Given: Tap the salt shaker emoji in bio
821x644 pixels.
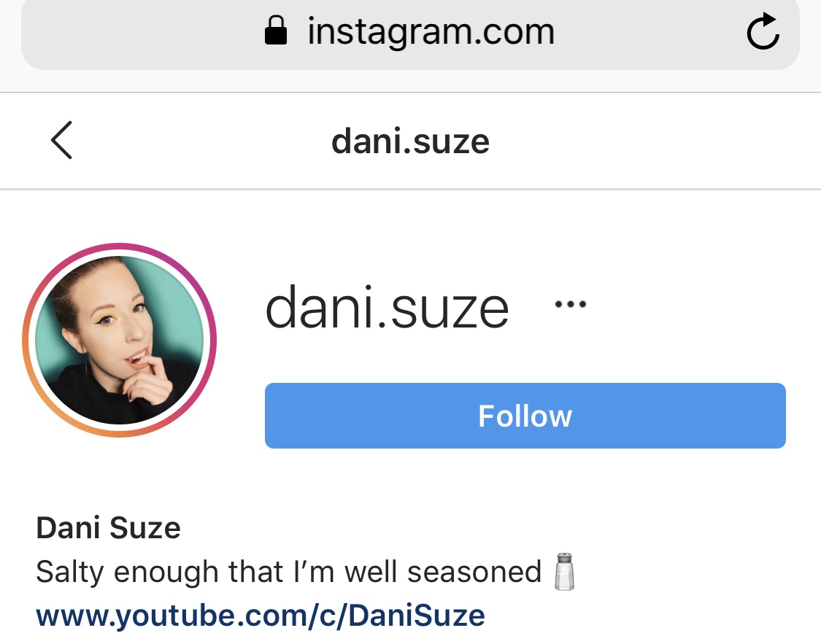Looking at the screenshot, I should tap(564, 571).
